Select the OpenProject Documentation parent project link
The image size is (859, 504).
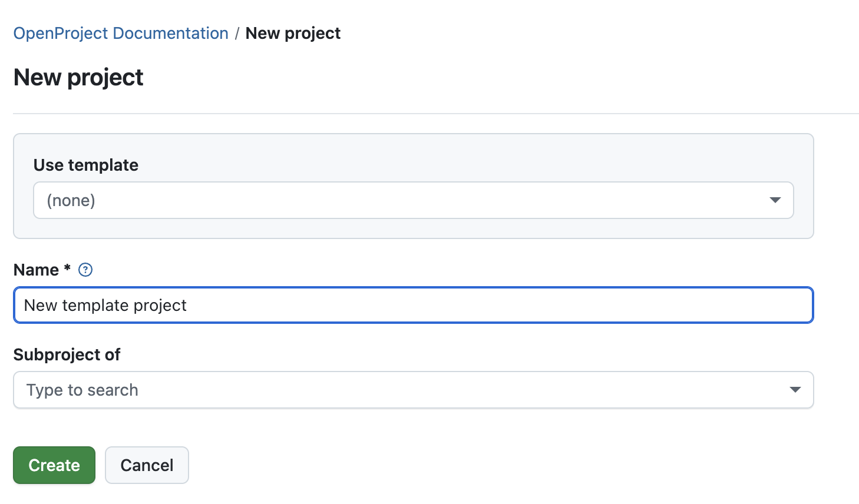pos(121,33)
